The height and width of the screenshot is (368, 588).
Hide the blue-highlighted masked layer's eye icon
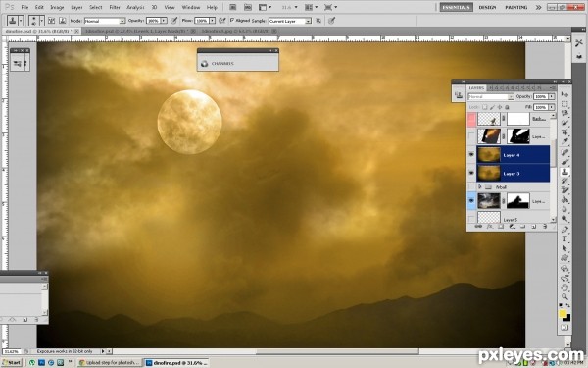point(471,201)
